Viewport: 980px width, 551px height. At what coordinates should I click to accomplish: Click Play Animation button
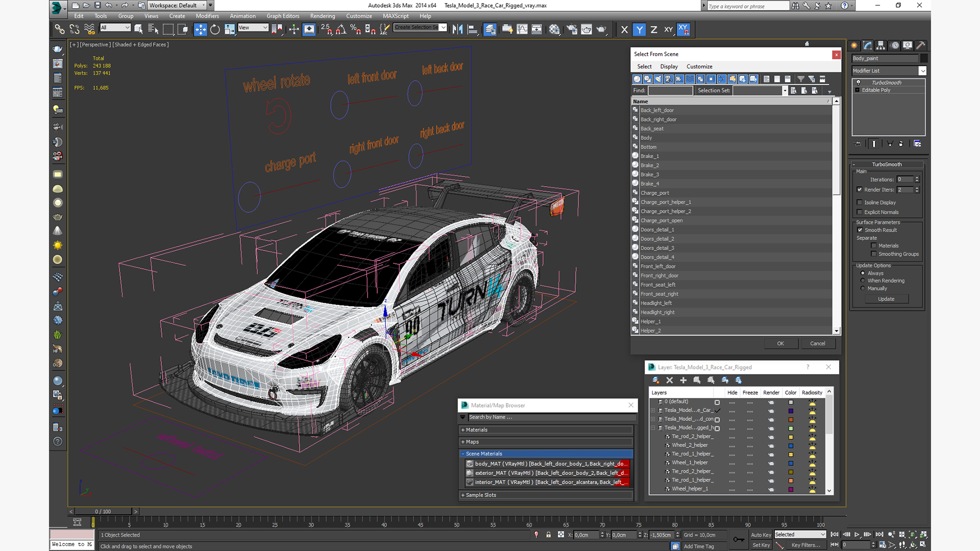point(857,535)
